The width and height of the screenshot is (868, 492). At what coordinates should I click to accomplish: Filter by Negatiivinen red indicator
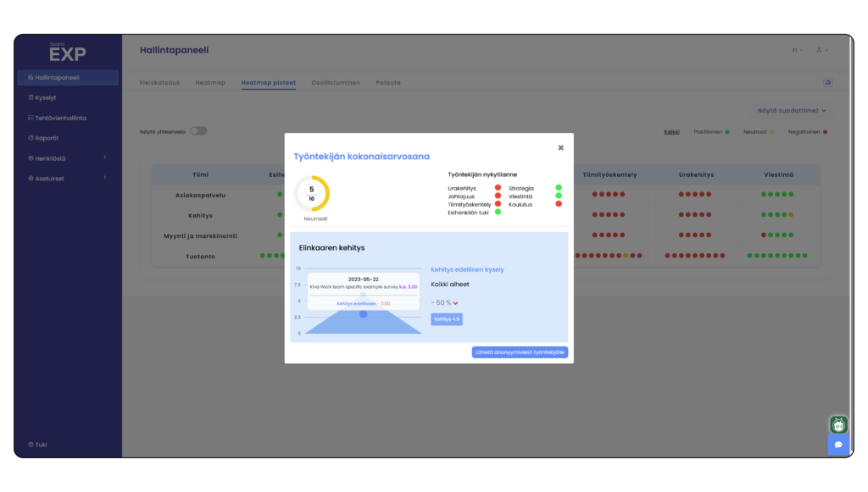click(824, 132)
